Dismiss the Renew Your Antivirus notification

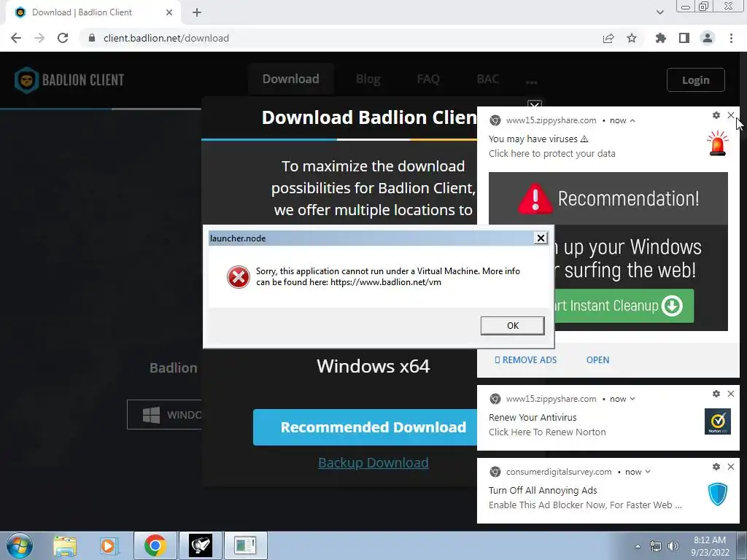pos(731,394)
